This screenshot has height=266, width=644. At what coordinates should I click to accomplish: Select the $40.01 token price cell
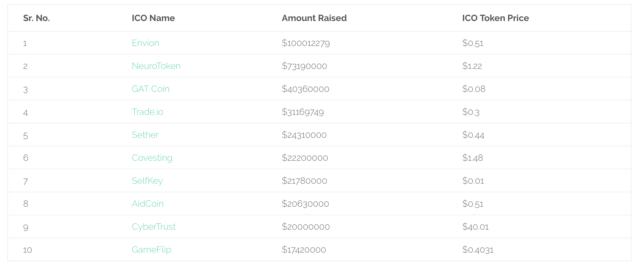475,227
